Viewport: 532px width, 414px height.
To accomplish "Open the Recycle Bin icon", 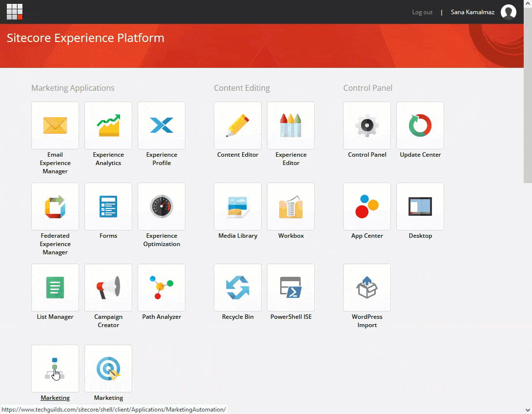I will tap(238, 288).
